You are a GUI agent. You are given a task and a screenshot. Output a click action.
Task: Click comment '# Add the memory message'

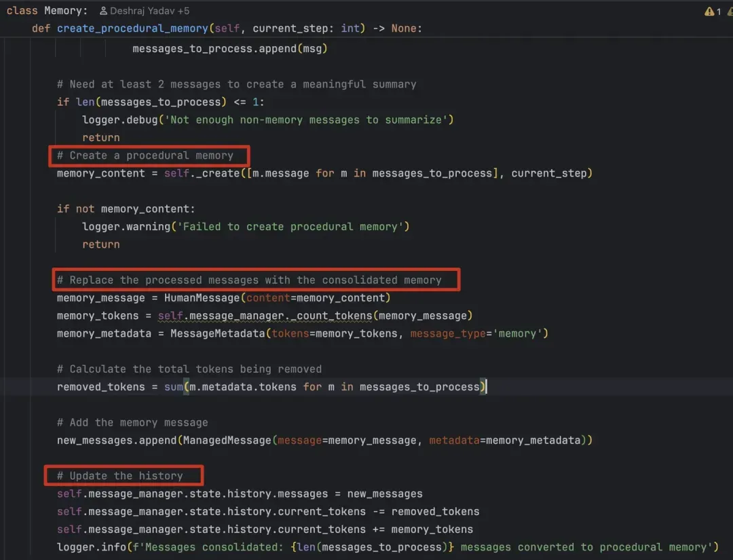click(132, 423)
